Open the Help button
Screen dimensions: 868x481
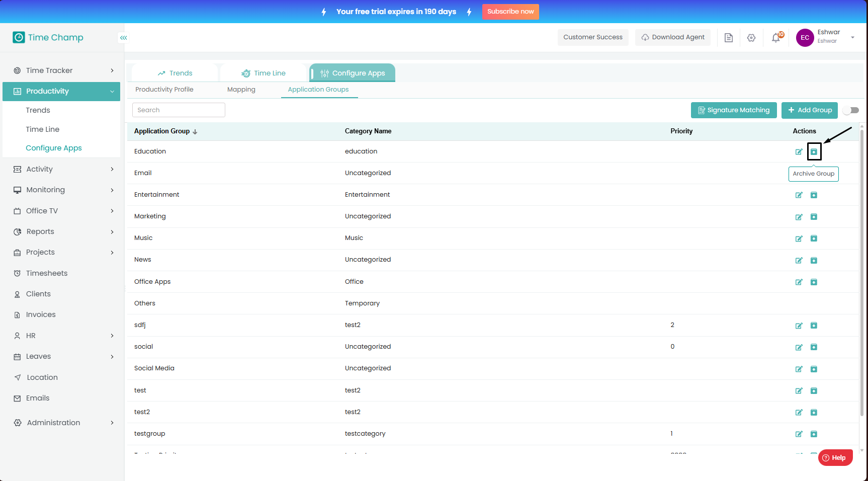coord(835,458)
